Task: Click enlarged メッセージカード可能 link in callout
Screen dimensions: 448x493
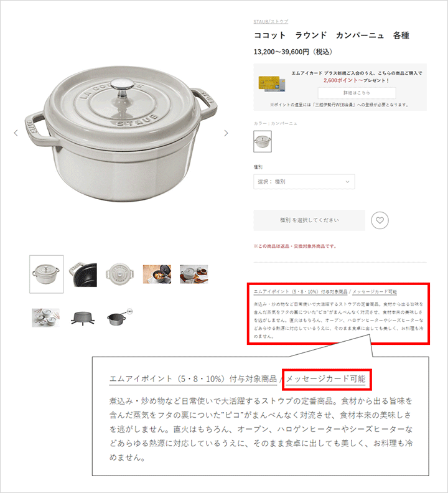Action: pyautogui.click(x=325, y=379)
